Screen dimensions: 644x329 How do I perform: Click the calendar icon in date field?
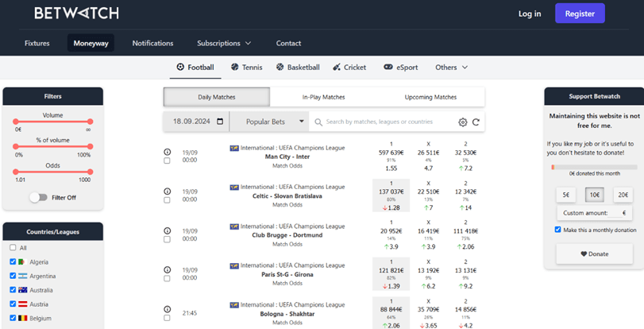pos(220,122)
